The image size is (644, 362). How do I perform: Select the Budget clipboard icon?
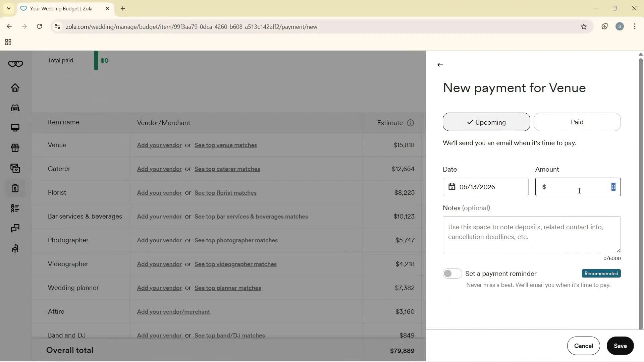point(15,188)
